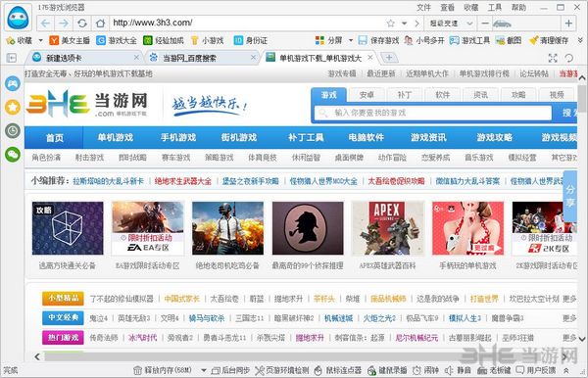588x378 pixels.
Task: Expand the status bar double-chevron
Action: coord(565,370)
